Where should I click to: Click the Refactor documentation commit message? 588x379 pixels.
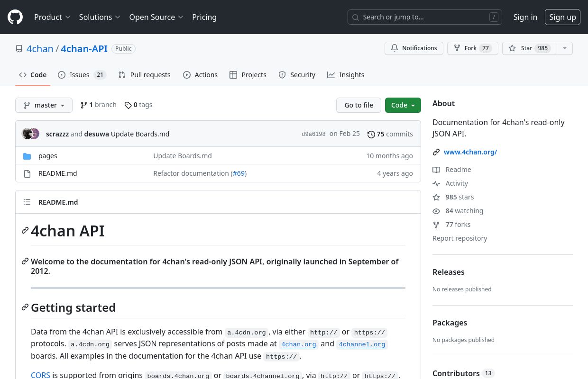(x=191, y=173)
